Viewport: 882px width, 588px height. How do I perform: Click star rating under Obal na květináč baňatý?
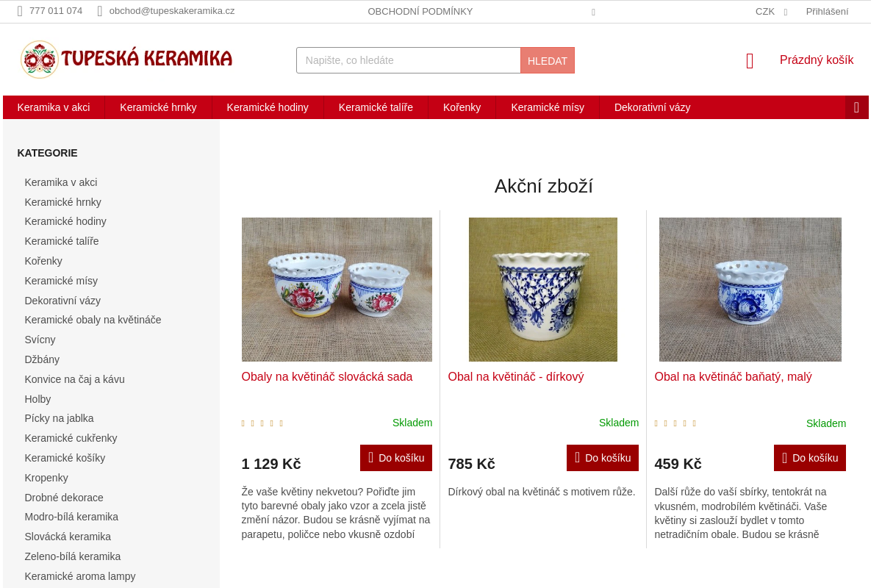tap(675, 423)
